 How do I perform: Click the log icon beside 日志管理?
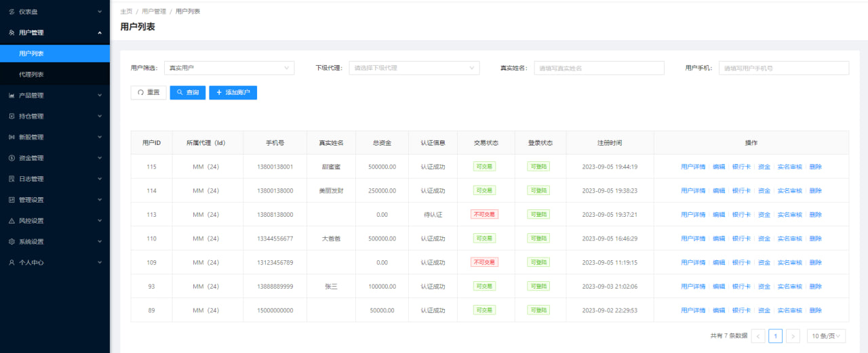coord(12,180)
